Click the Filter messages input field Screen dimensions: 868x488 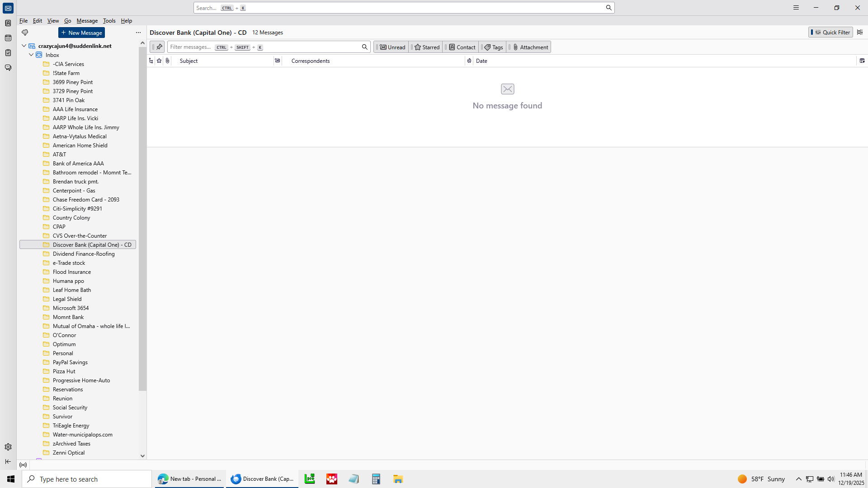(262, 47)
